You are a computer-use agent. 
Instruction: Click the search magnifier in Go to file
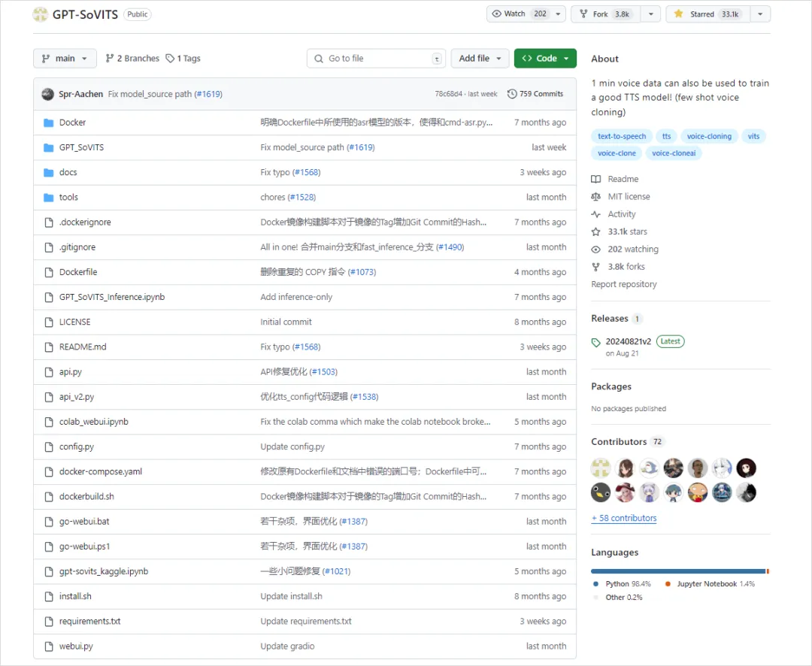point(319,59)
